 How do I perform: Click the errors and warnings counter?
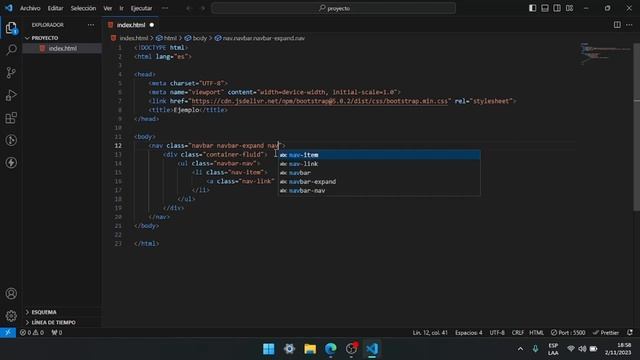click(x=32, y=333)
